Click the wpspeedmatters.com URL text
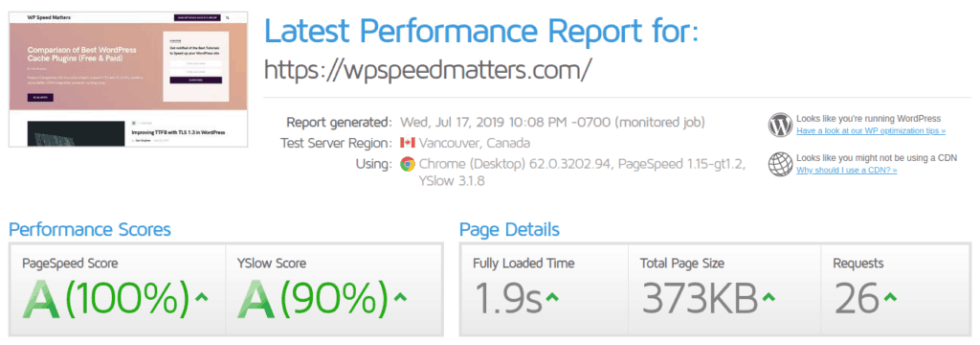 tap(427, 69)
